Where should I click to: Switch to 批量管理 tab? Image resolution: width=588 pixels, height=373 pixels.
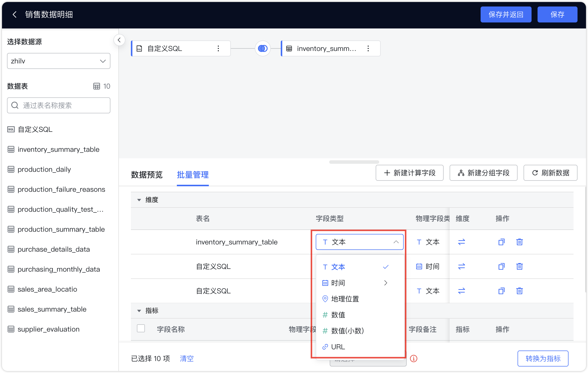[x=193, y=175]
